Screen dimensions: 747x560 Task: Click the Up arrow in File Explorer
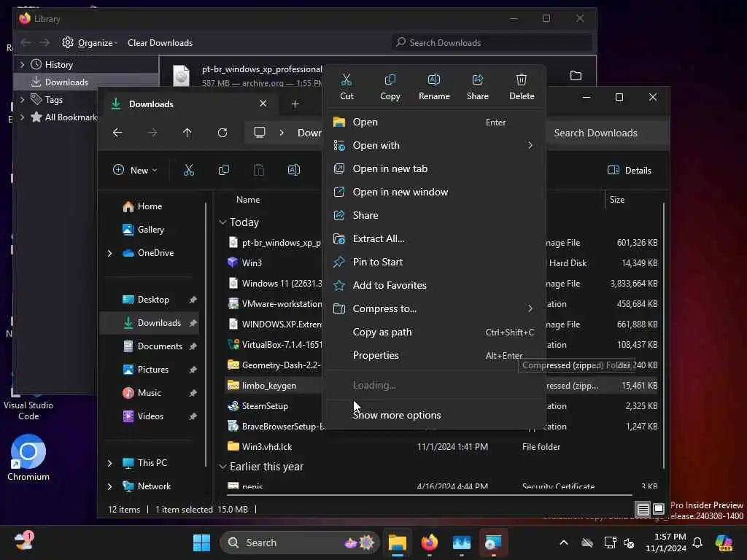[x=187, y=133]
